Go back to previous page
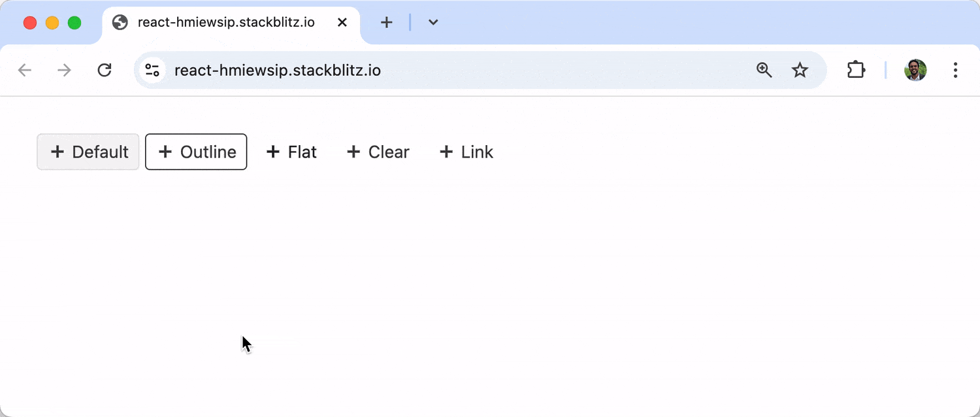The image size is (980, 417). pos(25,70)
